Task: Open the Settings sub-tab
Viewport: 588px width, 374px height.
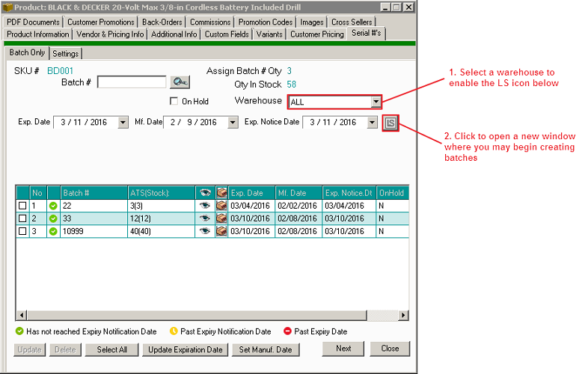Action: click(x=66, y=54)
